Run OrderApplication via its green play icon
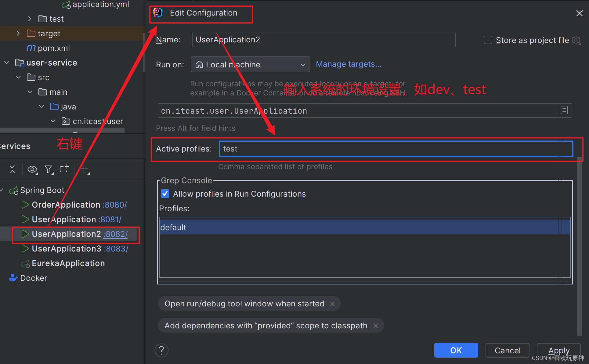The width and height of the screenshot is (589, 364). coord(25,205)
